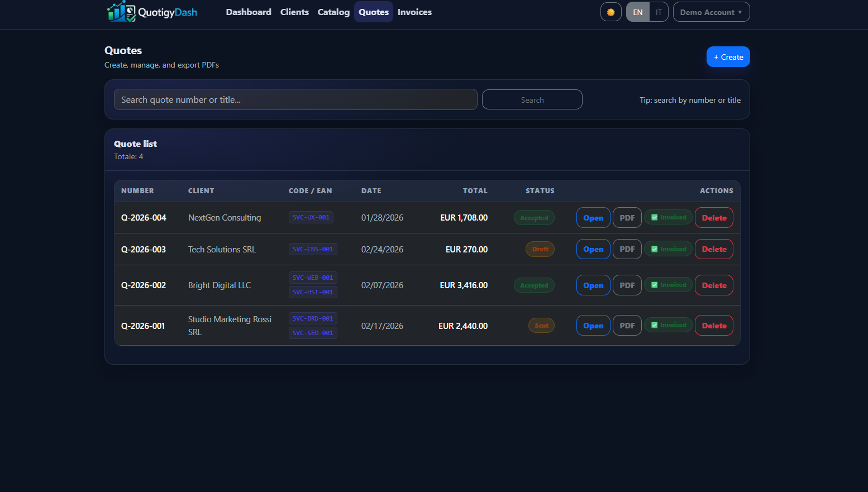Click the NUMBER column header
This screenshot has height=492, width=868.
tap(137, 191)
